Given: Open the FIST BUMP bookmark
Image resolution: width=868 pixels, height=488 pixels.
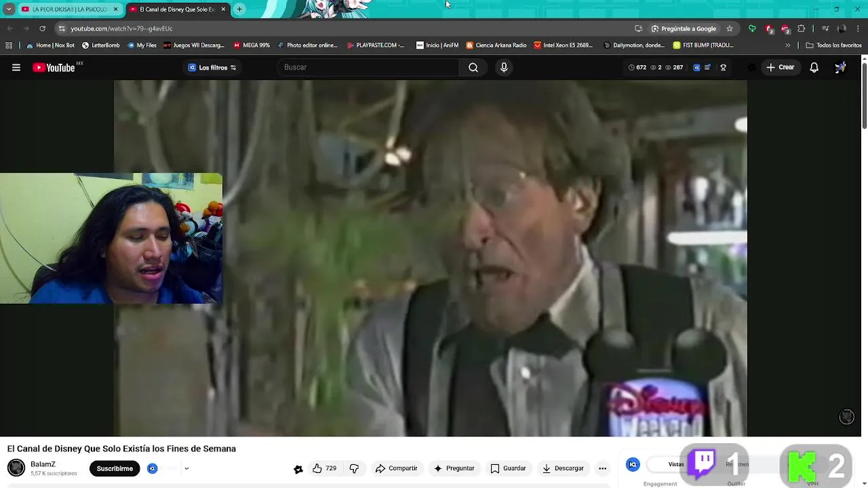Looking at the screenshot, I should pyautogui.click(x=703, y=45).
